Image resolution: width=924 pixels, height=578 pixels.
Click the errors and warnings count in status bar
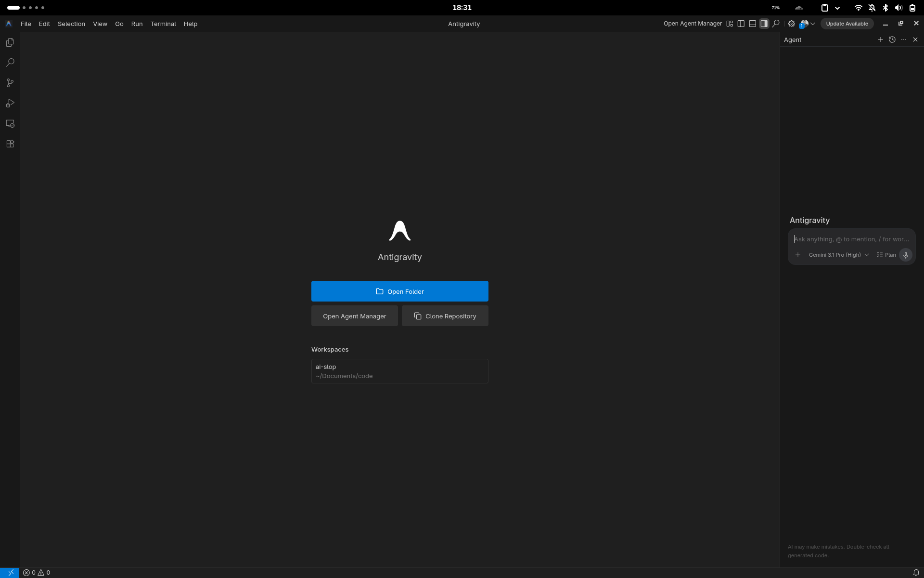pyautogui.click(x=37, y=573)
